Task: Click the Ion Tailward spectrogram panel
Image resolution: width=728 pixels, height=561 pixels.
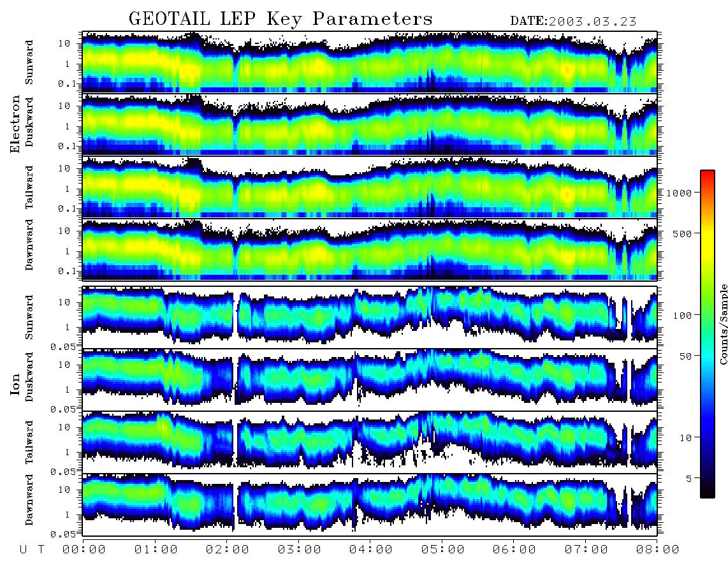Action: point(370,442)
